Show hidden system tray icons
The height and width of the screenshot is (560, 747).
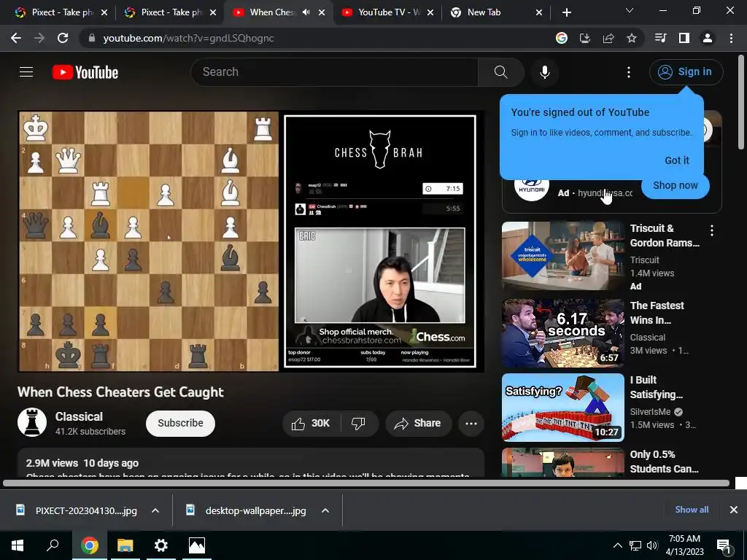click(x=617, y=545)
